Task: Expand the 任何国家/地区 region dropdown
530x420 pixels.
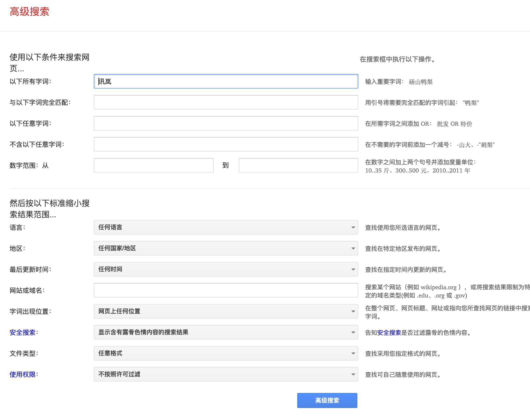Action: (x=226, y=248)
